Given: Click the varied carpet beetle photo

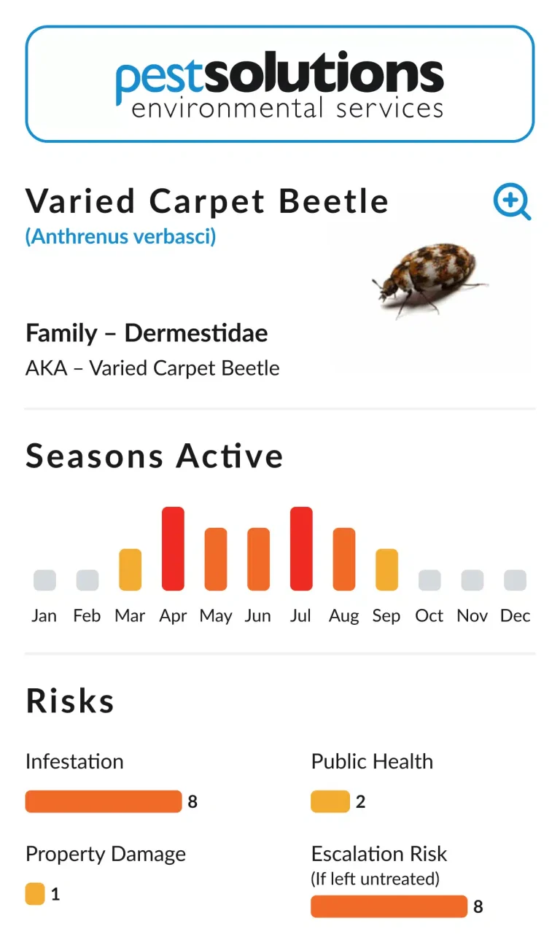Looking at the screenshot, I should point(429,282).
